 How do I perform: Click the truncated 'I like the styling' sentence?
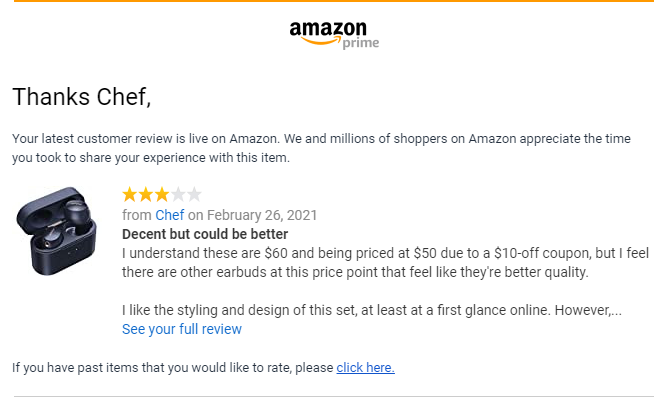coord(372,310)
